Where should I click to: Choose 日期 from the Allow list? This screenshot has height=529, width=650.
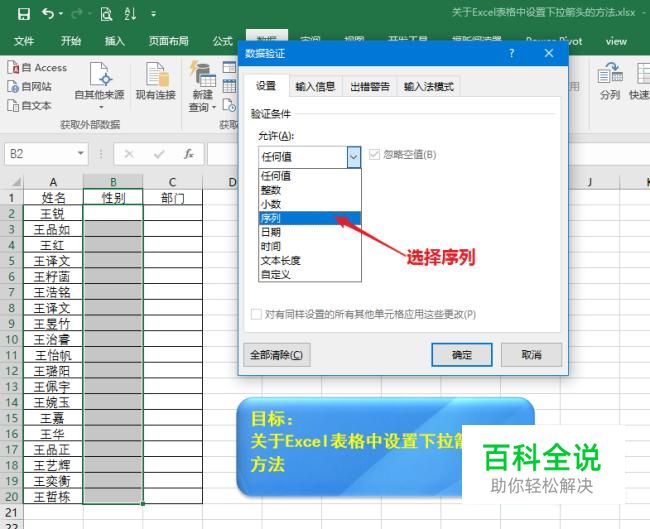309,232
